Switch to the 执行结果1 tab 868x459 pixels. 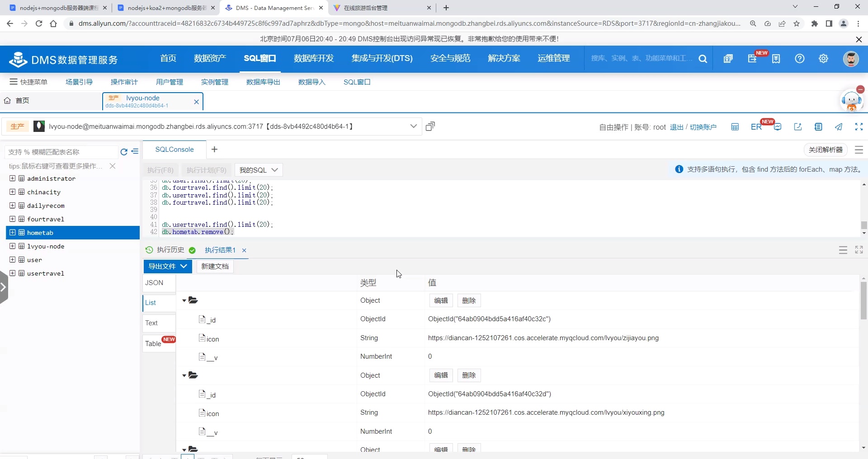click(x=221, y=250)
